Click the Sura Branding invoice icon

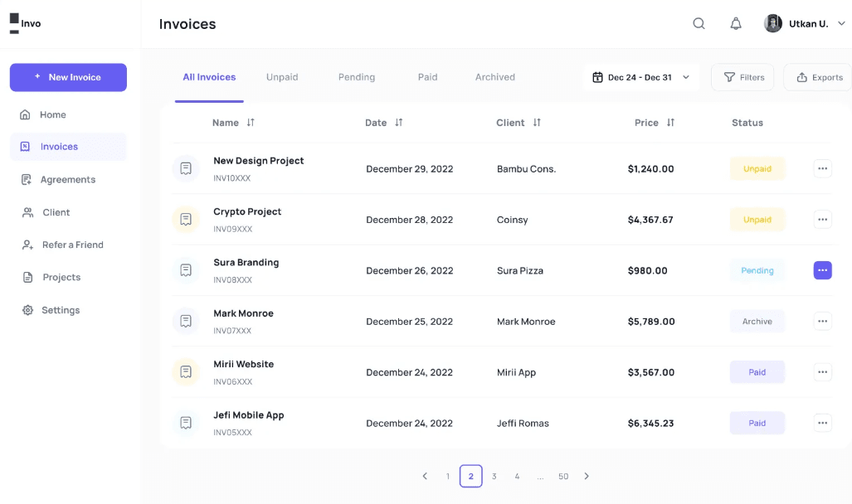coord(186,270)
